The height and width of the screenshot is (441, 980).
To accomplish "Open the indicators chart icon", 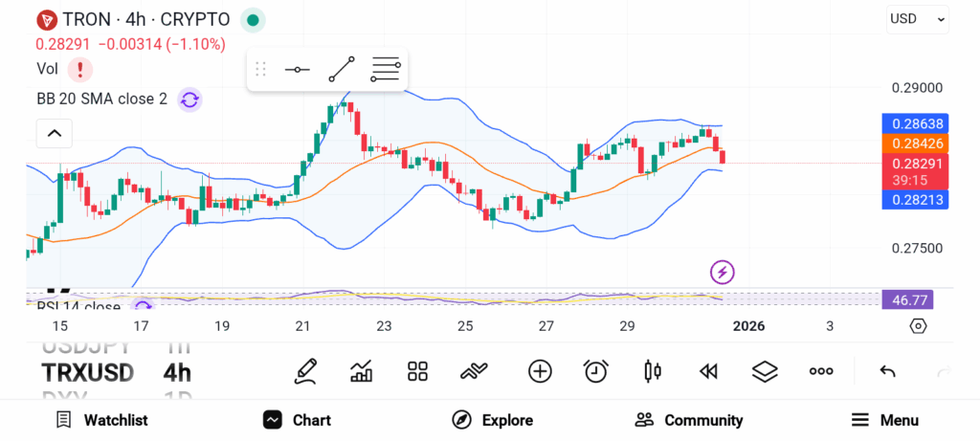I will [362, 371].
